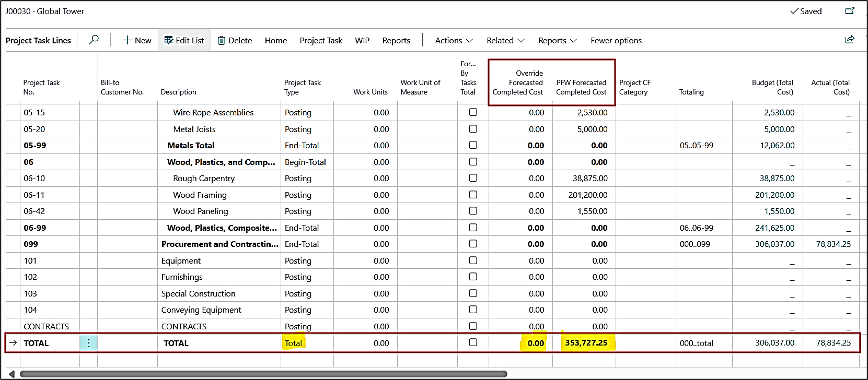Open actual cost 78,834.25 in TOTAL row

click(834, 343)
